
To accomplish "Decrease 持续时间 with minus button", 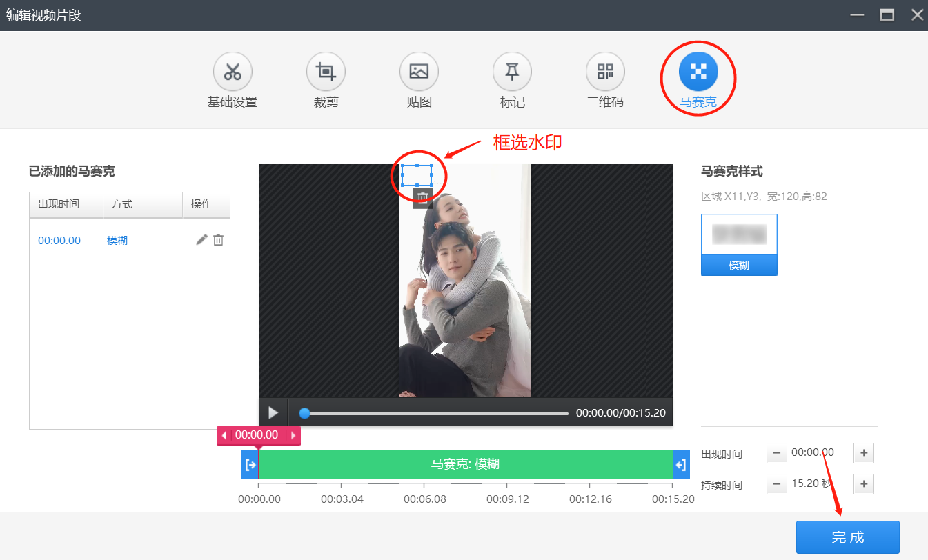I will pos(777,484).
